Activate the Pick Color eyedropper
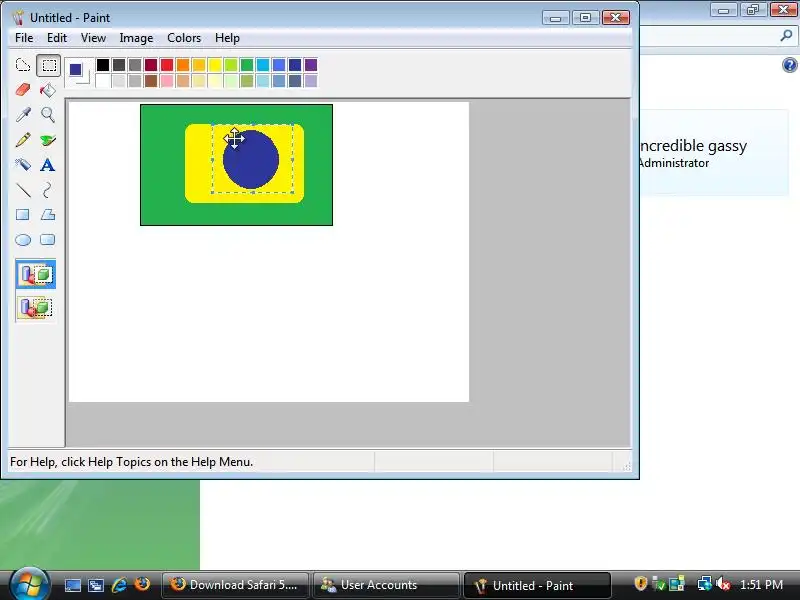Screen dimensions: 800x600 tap(23, 115)
